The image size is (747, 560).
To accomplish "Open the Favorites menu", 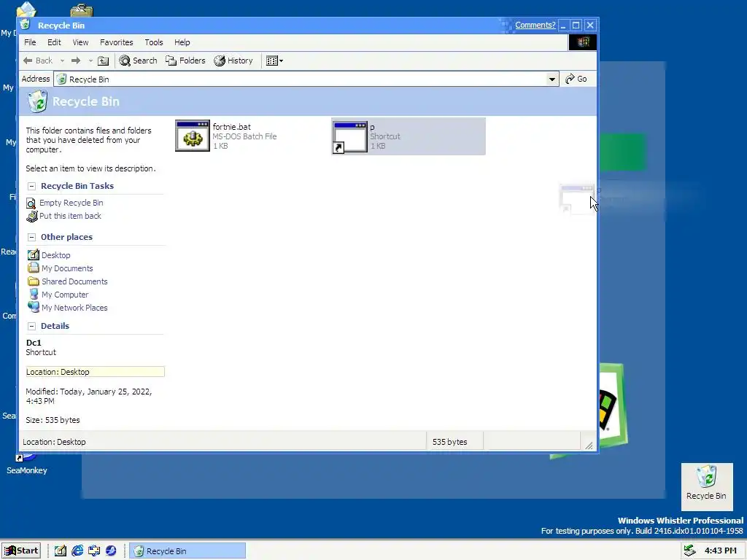I will 117,42.
